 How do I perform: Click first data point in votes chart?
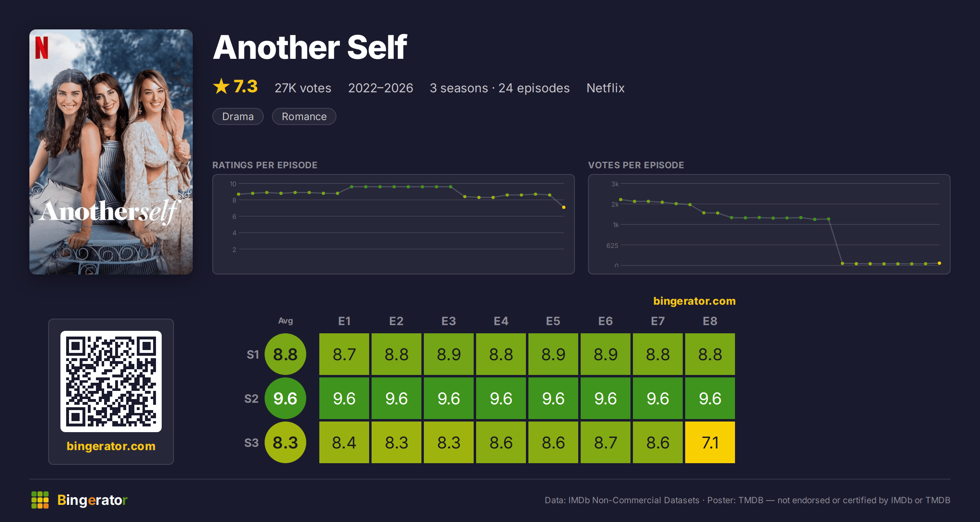pyautogui.click(x=621, y=199)
